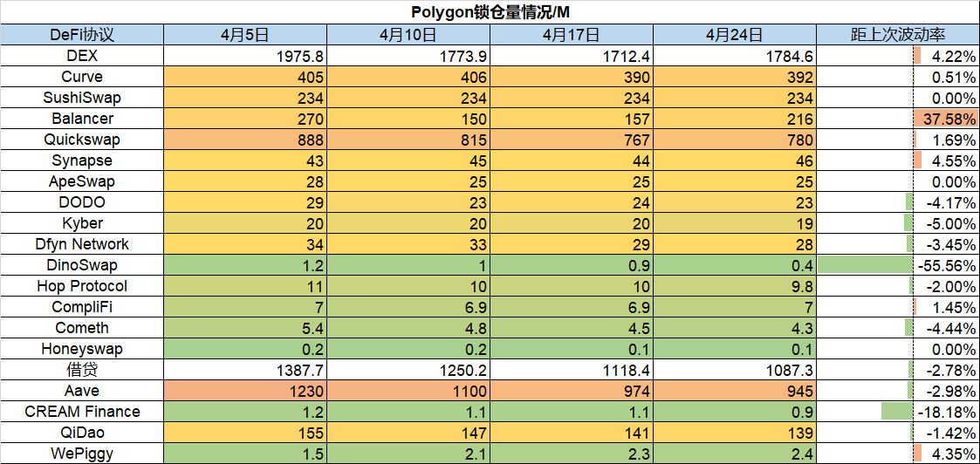
Task: Click the Quickswap value 767
Action: (x=572, y=140)
